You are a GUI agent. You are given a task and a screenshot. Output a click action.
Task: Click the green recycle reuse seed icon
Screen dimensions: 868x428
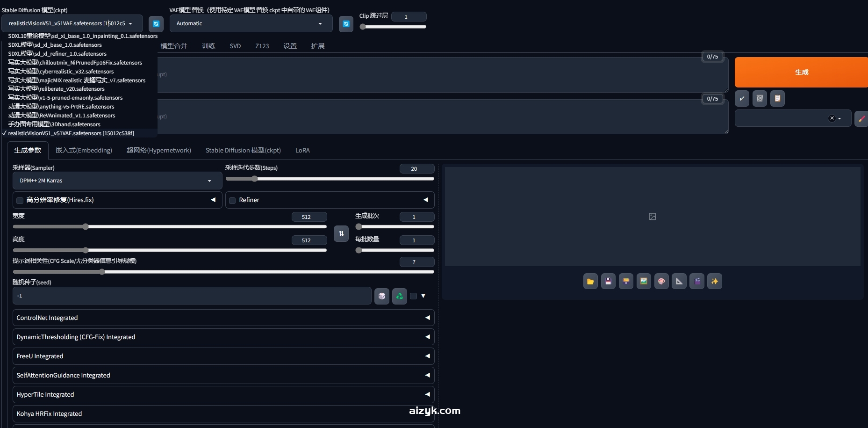[x=400, y=296]
